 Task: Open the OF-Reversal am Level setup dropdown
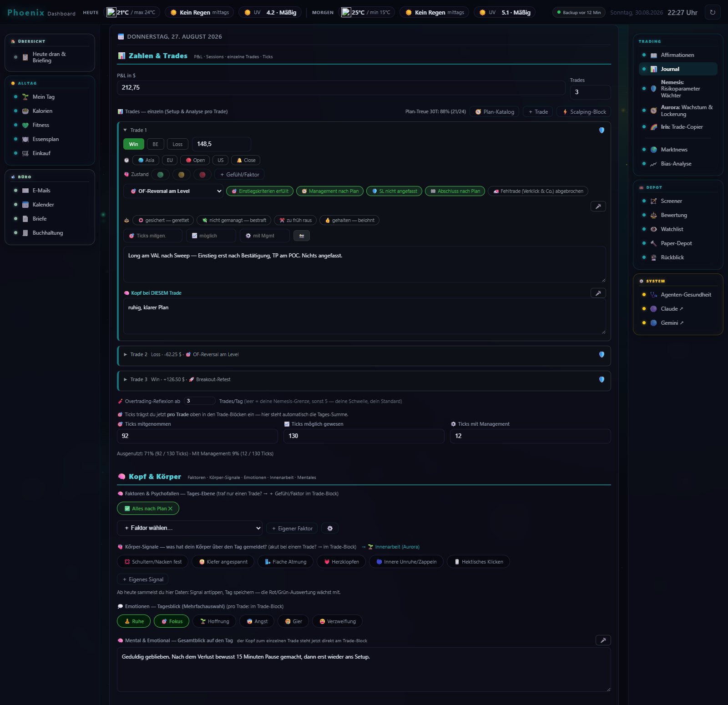[x=173, y=191]
